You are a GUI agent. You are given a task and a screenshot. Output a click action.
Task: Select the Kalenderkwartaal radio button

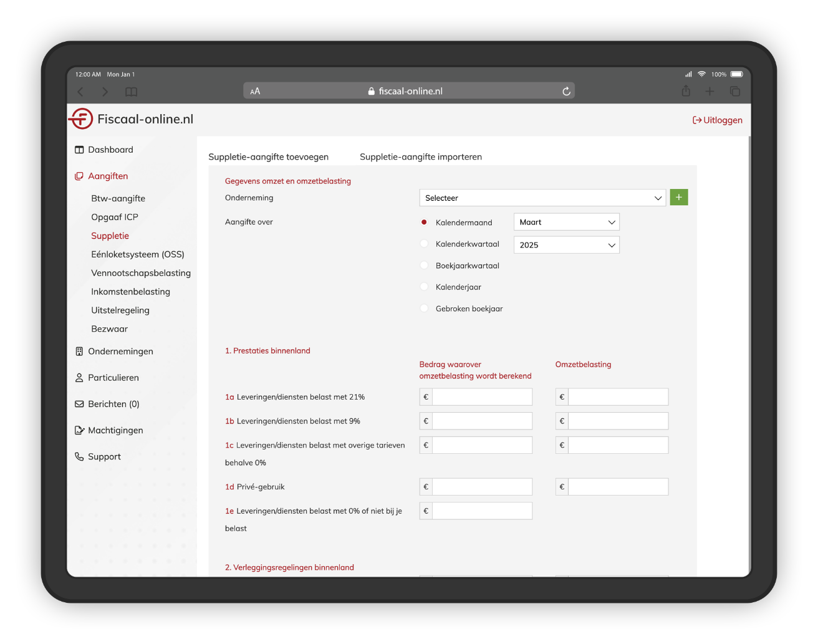(424, 244)
